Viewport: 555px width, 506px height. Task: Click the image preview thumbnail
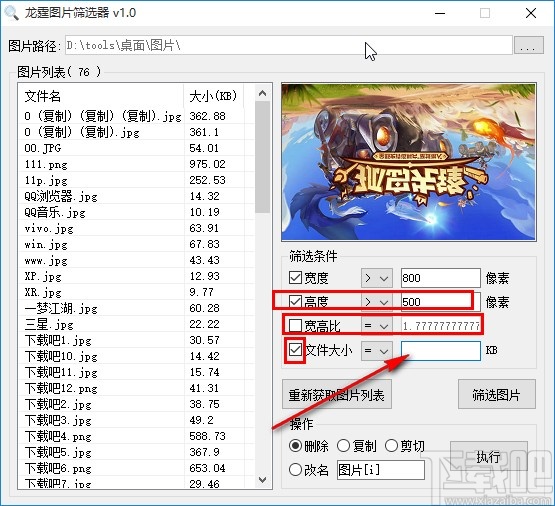[x=409, y=162]
